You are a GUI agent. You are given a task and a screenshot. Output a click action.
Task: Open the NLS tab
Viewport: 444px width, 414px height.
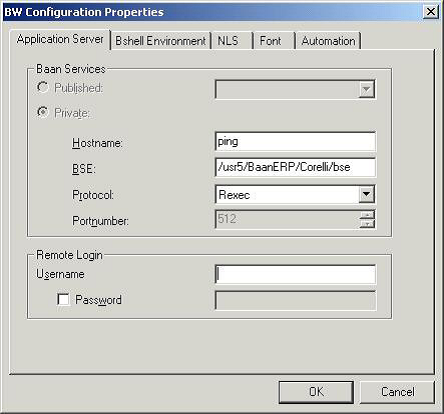(232, 41)
